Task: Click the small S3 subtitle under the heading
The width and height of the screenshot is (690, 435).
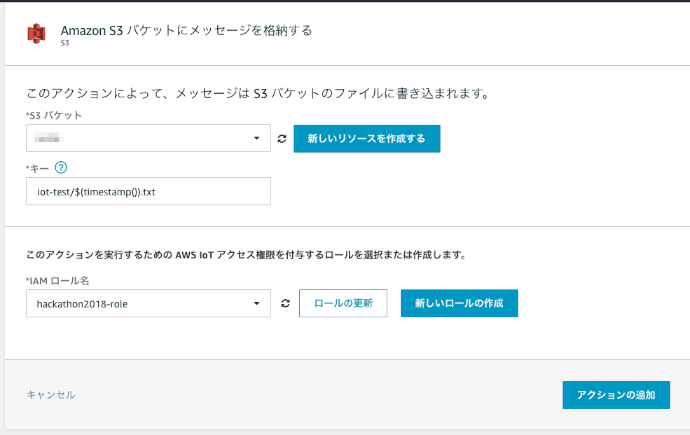Action: (65, 43)
